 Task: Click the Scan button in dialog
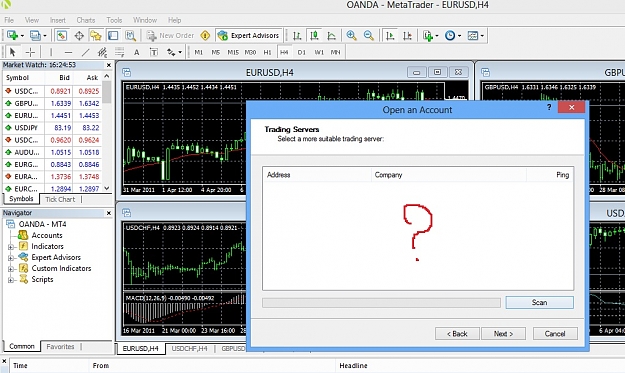[539, 302]
